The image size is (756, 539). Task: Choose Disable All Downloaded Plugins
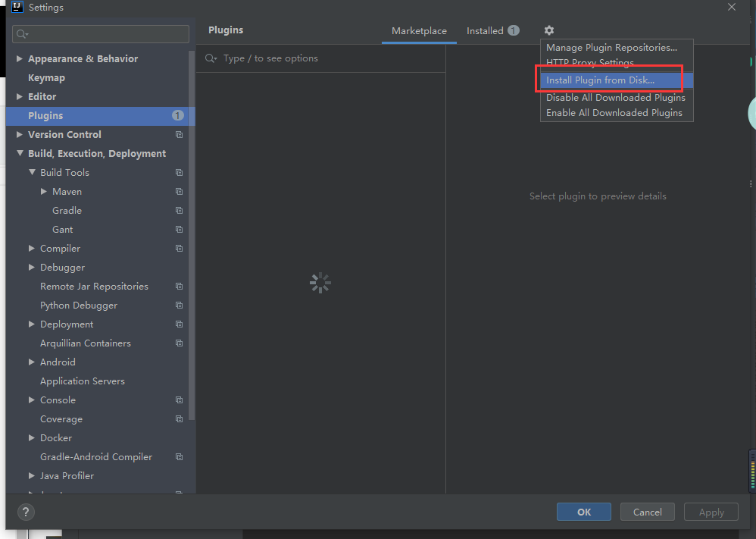point(616,98)
